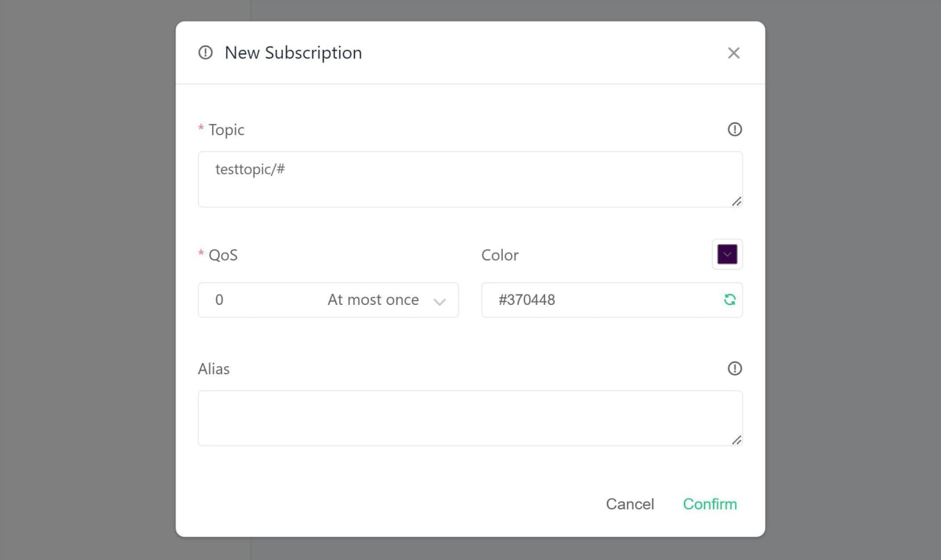Image resolution: width=941 pixels, height=560 pixels.
Task: Click inside the testtopic/# topic field
Action: [469, 179]
